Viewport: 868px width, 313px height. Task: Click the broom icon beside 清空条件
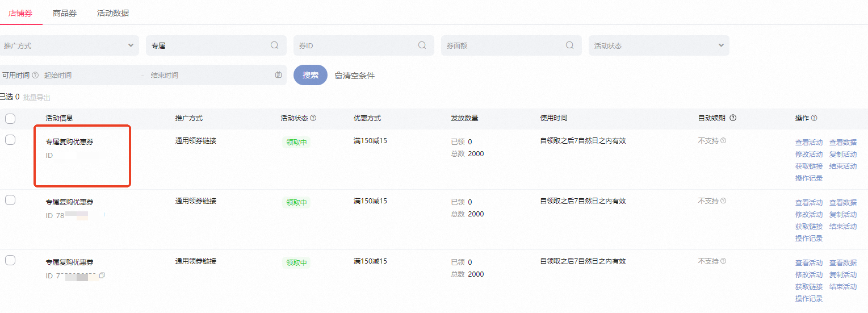coord(338,76)
